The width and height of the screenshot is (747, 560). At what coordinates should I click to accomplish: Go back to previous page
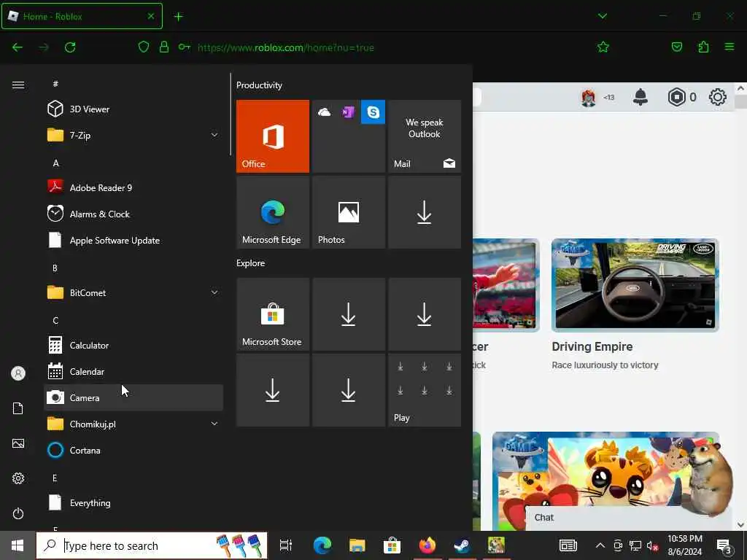(x=18, y=47)
